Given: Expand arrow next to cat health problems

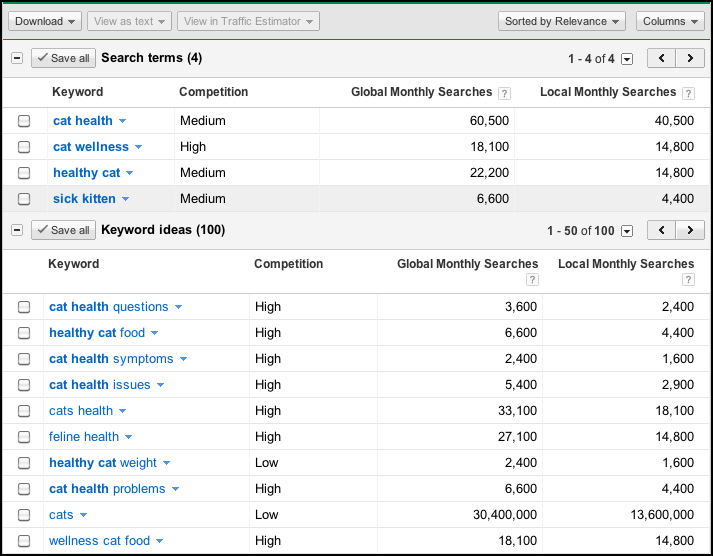Looking at the screenshot, I should coord(176,489).
